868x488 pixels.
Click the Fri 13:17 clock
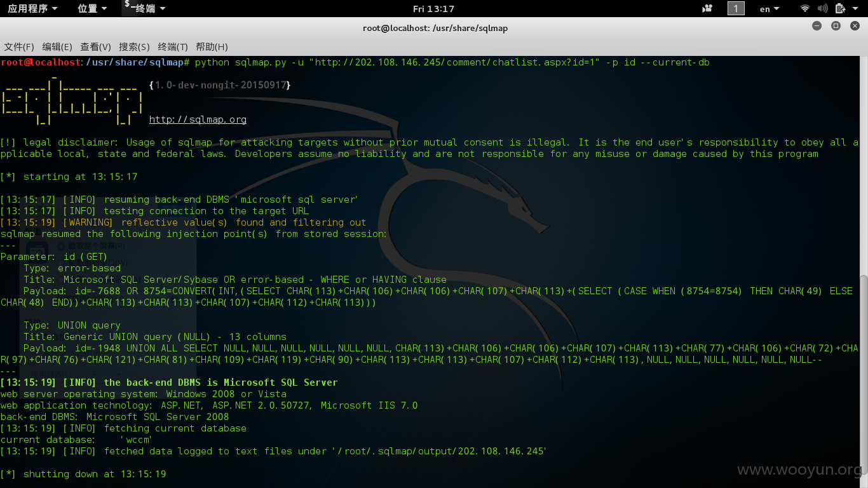pyautogui.click(x=433, y=9)
